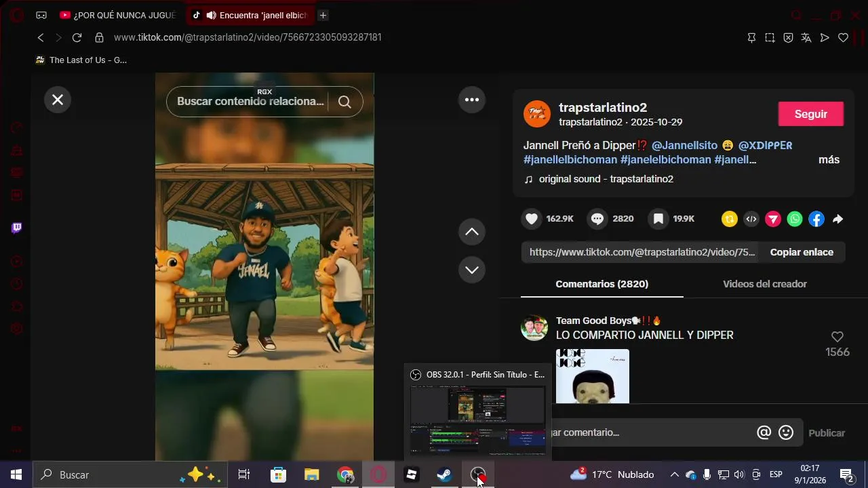Open the dog image in Team Good Boys comment
The width and height of the screenshot is (868, 488).
point(593,376)
